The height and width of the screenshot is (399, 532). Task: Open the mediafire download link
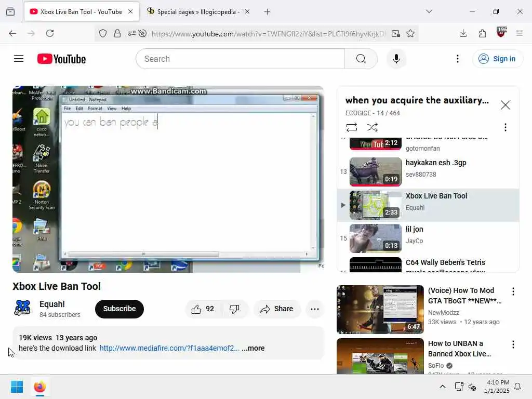tap(169, 348)
